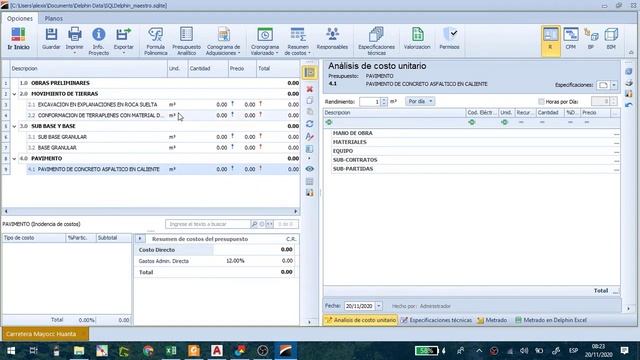Click the red X delete icon
Screen dimensions: 640x360
point(310,89)
